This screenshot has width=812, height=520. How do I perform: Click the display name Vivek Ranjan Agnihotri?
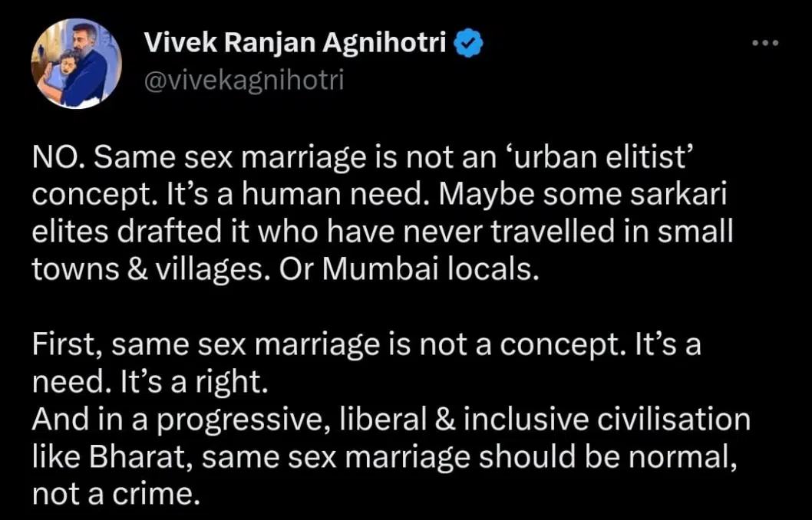(295, 44)
